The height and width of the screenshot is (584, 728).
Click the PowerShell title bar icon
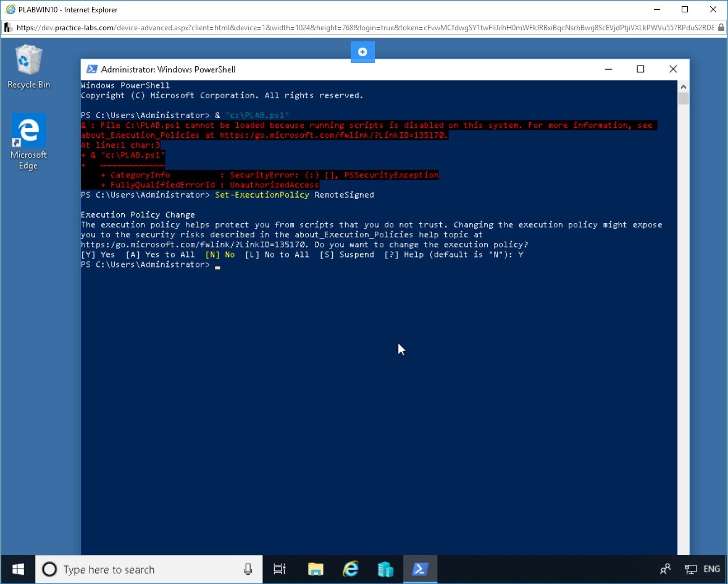click(x=91, y=69)
